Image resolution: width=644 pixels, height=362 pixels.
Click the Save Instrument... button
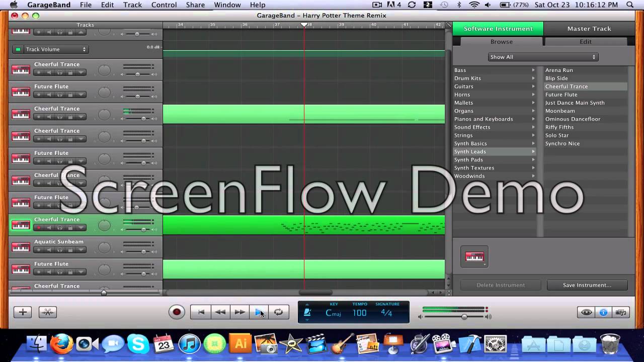[587, 285]
